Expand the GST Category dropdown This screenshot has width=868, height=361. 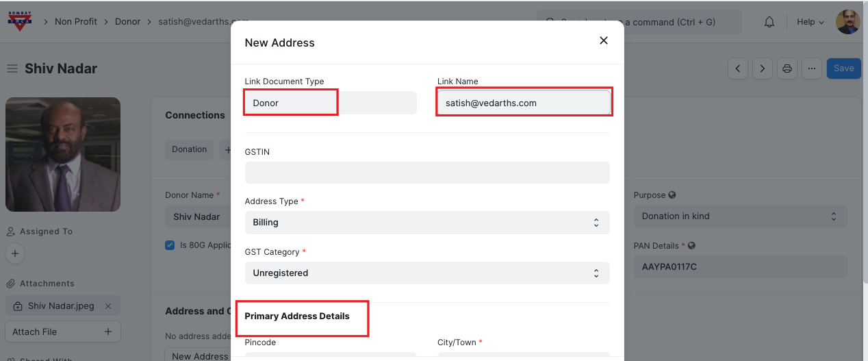[x=427, y=273]
